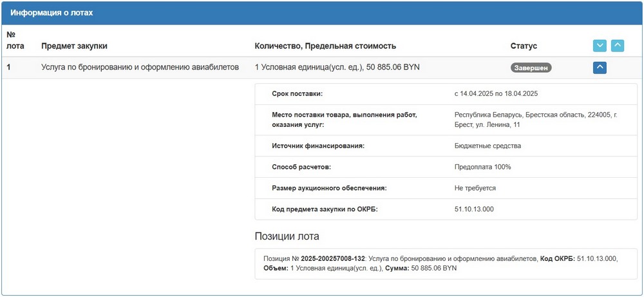Click the 'Количество, Предельная стоимость' column header
This screenshot has height=297, width=644.
[325, 46]
